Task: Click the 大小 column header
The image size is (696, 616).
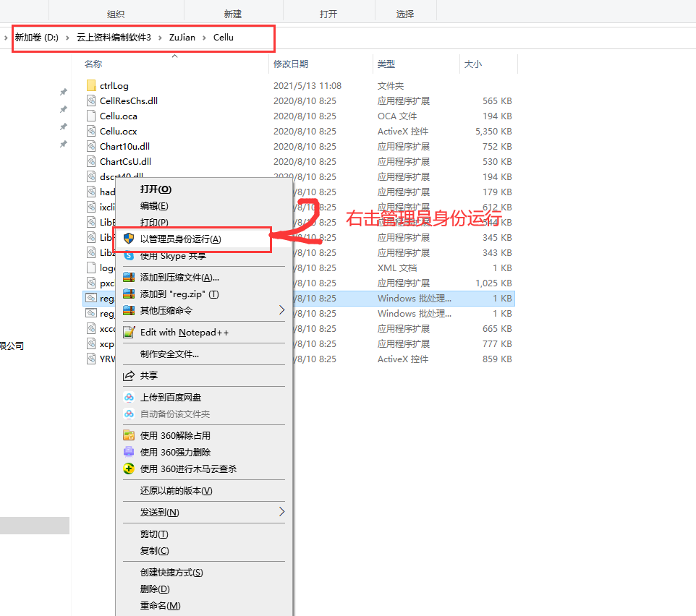Action: pyautogui.click(x=473, y=64)
